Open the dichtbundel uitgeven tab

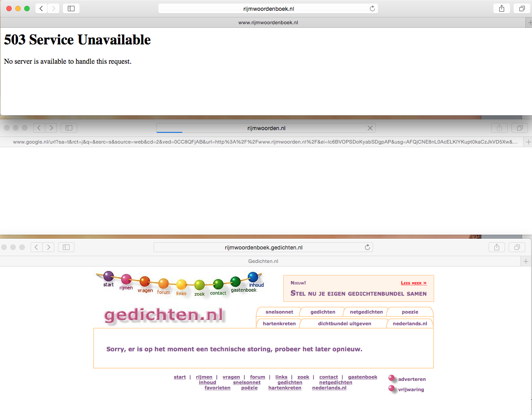(344, 323)
